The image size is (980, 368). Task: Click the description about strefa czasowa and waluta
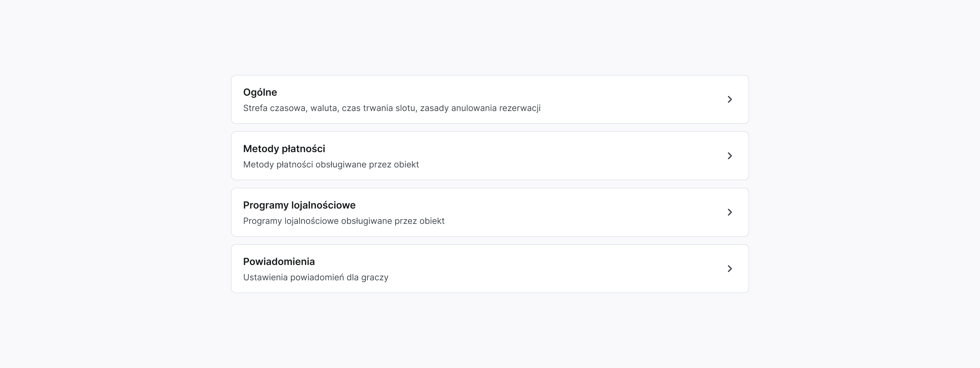(391, 108)
